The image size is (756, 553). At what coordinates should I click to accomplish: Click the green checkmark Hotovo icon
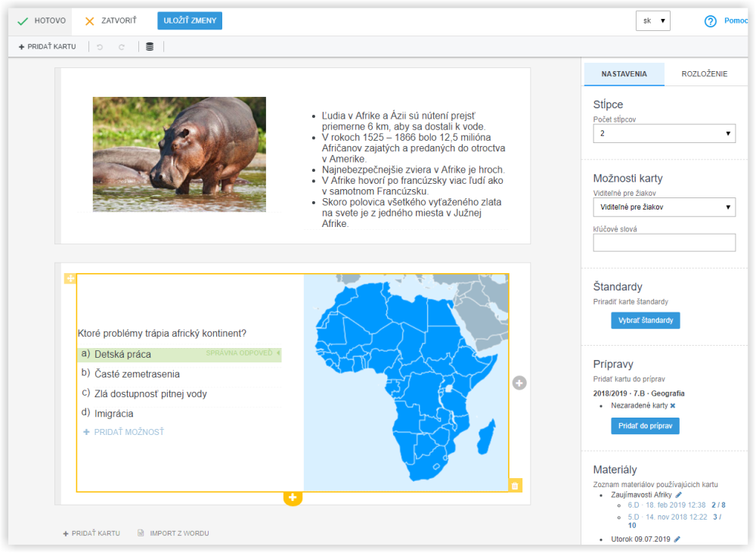(x=23, y=21)
